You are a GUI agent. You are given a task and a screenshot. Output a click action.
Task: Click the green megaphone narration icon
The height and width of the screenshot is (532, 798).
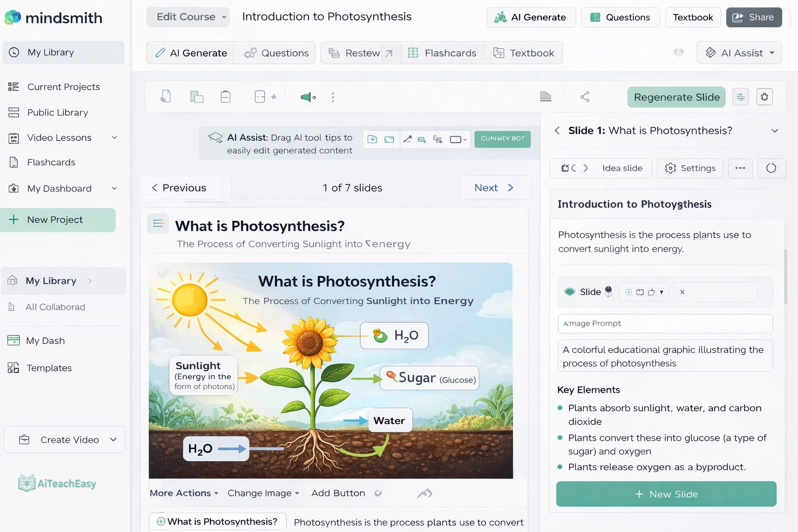coord(306,97)
